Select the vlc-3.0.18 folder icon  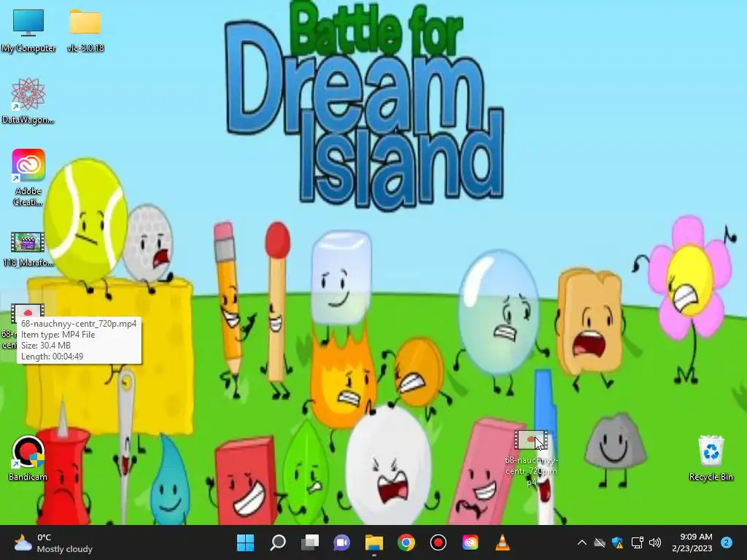pos(85,29)
